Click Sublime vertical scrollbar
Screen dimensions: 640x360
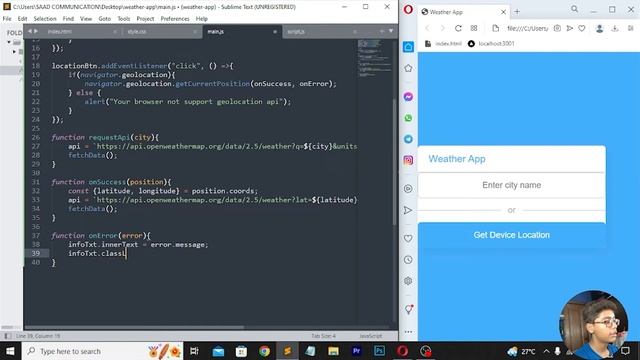(x=394, y=161)
